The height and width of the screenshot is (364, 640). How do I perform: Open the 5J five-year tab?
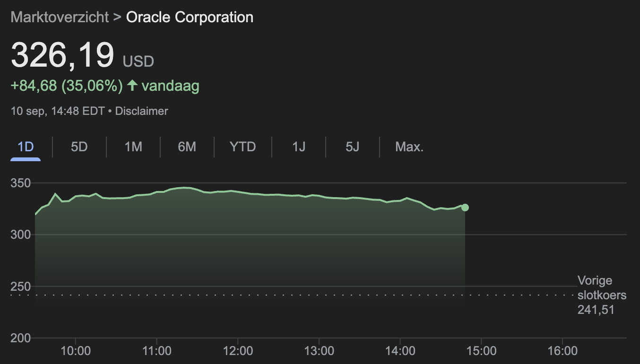pos(353,147)
